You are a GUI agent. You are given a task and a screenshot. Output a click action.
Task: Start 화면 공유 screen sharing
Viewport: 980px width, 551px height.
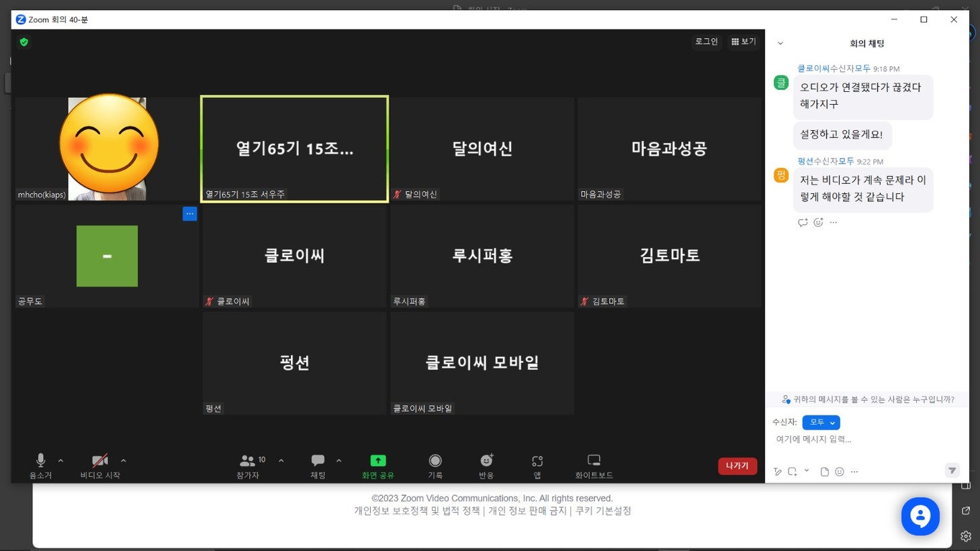pos(378,466)
